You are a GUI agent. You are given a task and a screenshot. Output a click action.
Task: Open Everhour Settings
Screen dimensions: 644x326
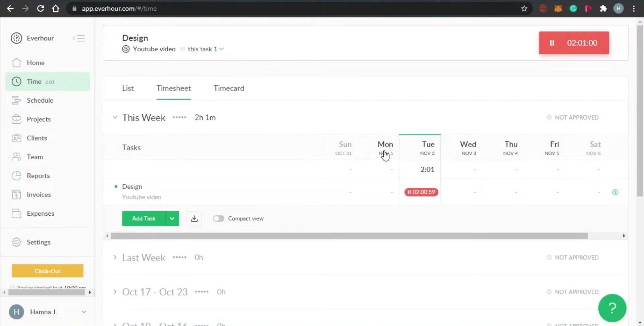pyautogui.click(x=38, y=242)
